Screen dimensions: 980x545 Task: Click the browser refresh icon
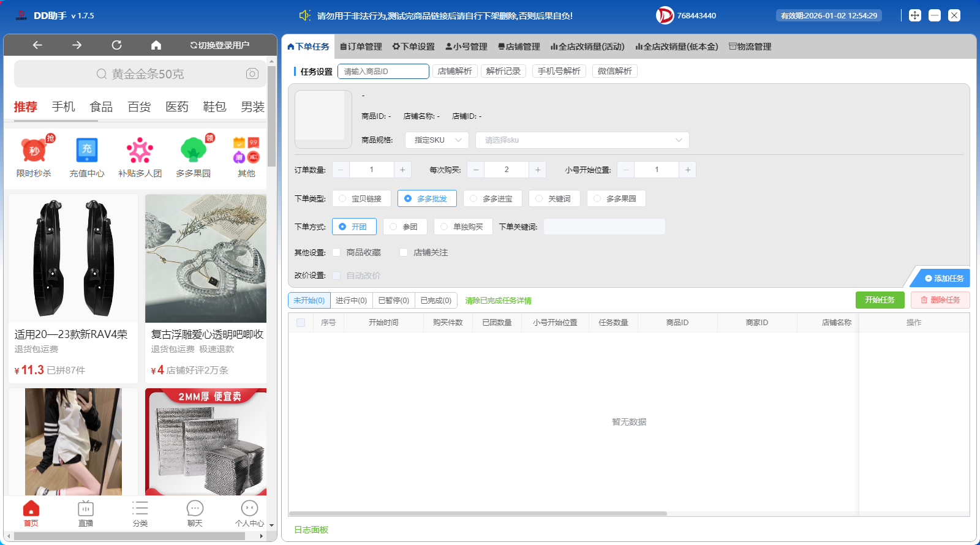point(116,45)
